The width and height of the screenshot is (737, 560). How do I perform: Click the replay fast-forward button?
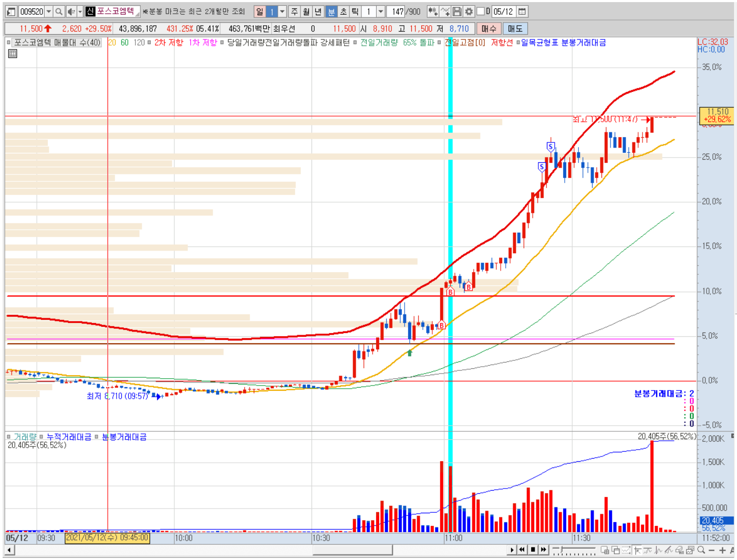point(543,550)
